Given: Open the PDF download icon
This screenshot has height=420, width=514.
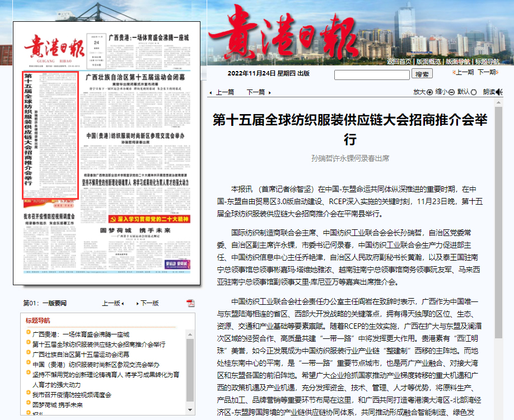Looking at the screenshot, I should tap(190, 303).
